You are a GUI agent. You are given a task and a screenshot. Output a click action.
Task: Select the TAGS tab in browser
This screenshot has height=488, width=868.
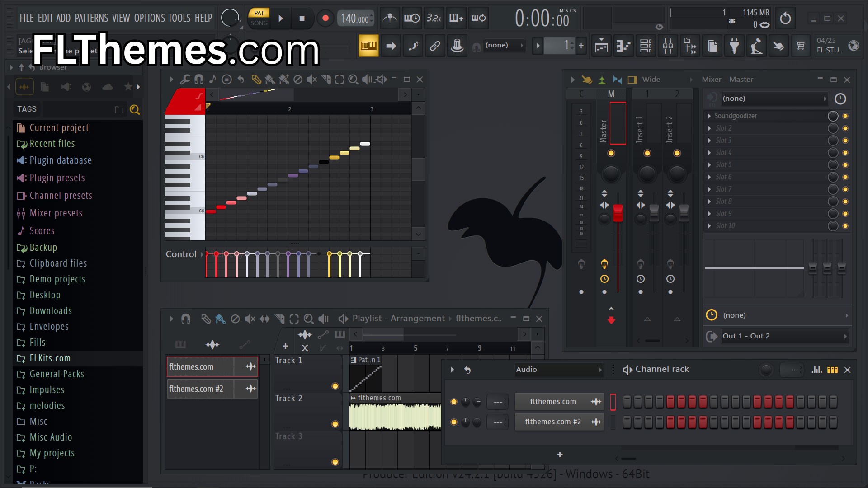click(27, 109)
